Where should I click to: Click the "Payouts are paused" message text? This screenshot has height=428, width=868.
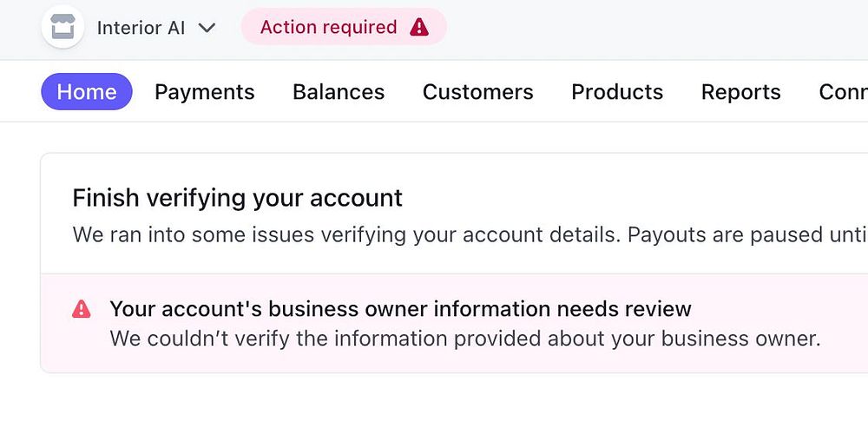[x=738, y=235]
